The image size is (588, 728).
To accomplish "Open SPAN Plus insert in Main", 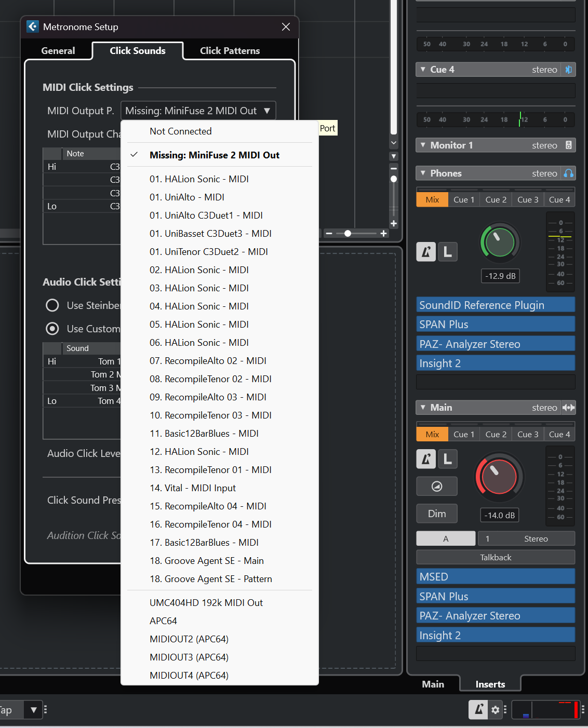I will tap(496, 596).
